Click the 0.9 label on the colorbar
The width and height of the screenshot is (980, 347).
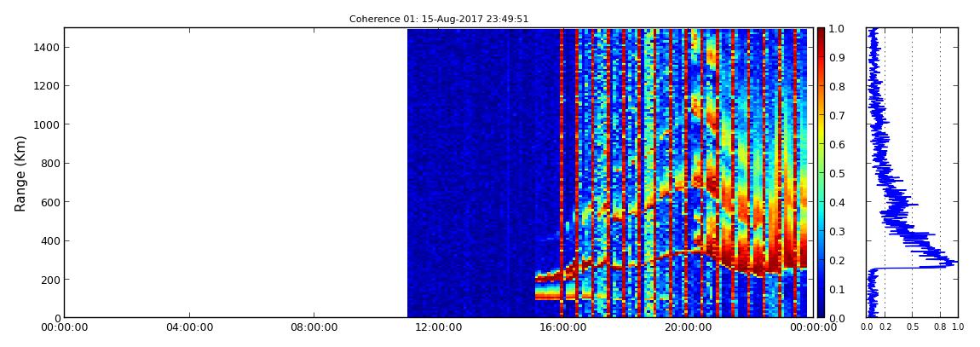click(835, 57)
